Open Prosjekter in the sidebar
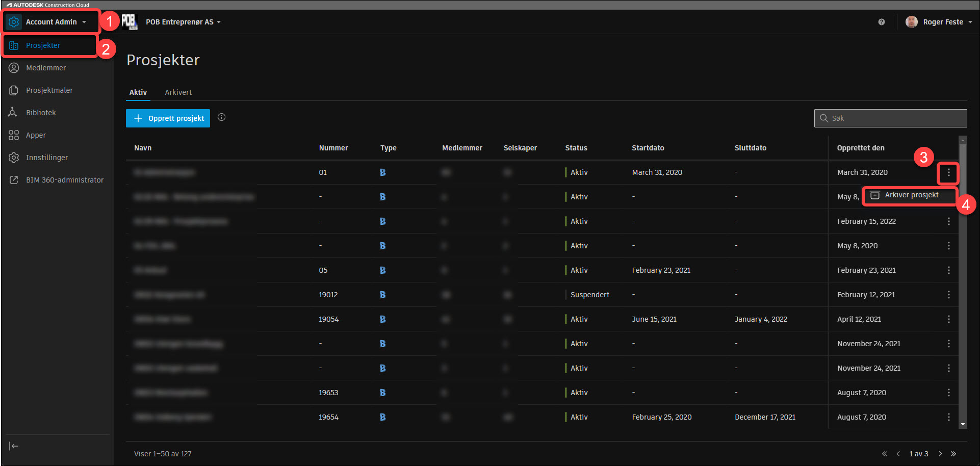Screen dimensions: 980x466 [x=49, y=45]
